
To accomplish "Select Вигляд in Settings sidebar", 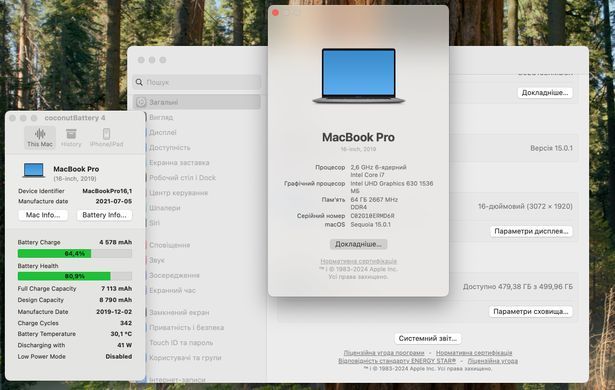I will pos(161,117).
